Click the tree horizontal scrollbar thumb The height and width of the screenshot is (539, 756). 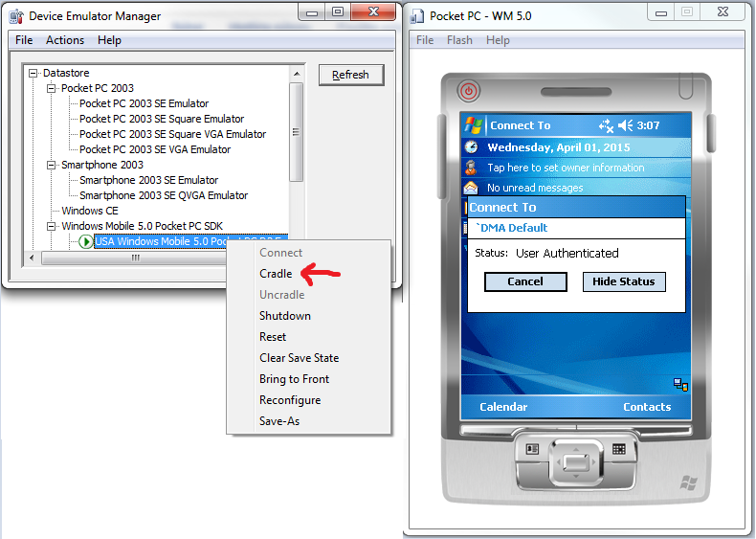[134, 258]
